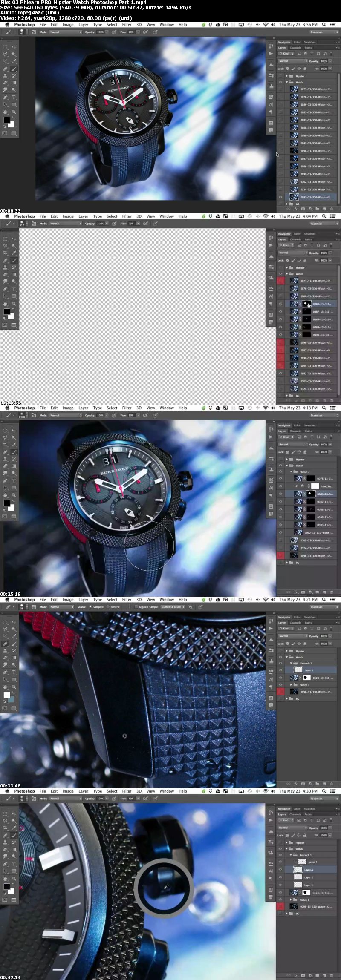Collapse the Retouch 1 group, 00:33:48 frame
Image resolution: width=341 pixels, height=980 pixels.
292,663
